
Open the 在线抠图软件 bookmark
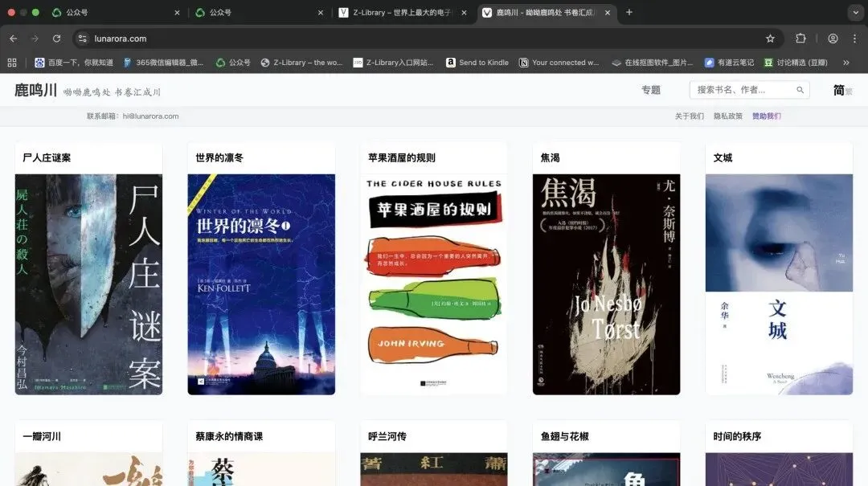click(x=652, y=63)
